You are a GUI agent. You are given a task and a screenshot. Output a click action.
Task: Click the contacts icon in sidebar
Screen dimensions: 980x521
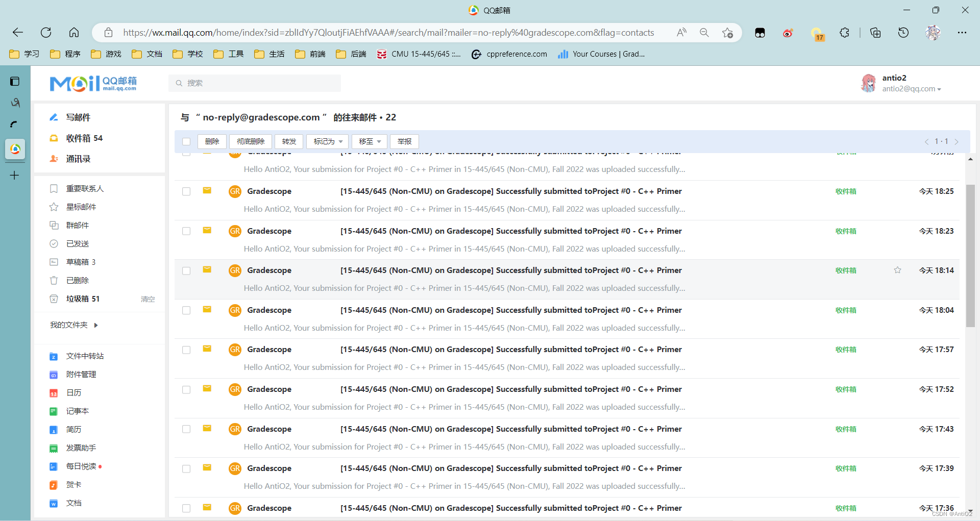54,159
